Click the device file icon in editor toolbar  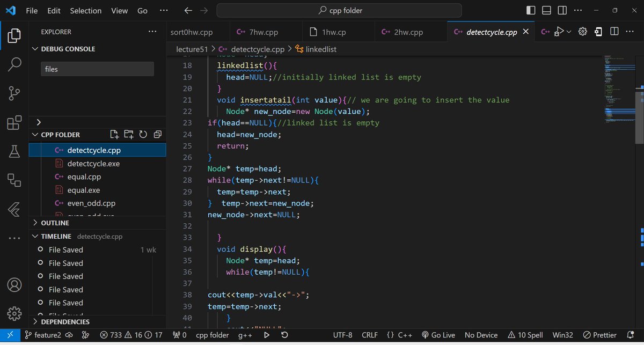coord(598,32)
